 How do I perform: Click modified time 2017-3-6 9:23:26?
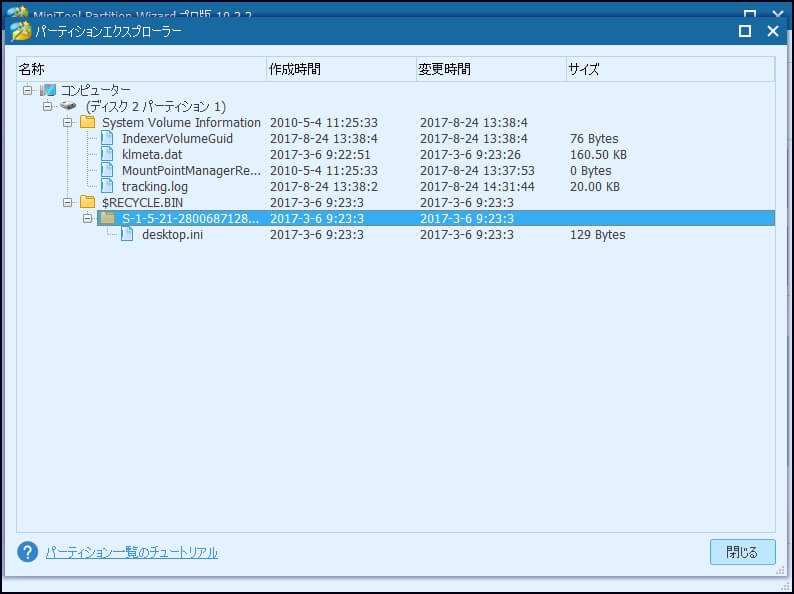[x=470, y=154]
